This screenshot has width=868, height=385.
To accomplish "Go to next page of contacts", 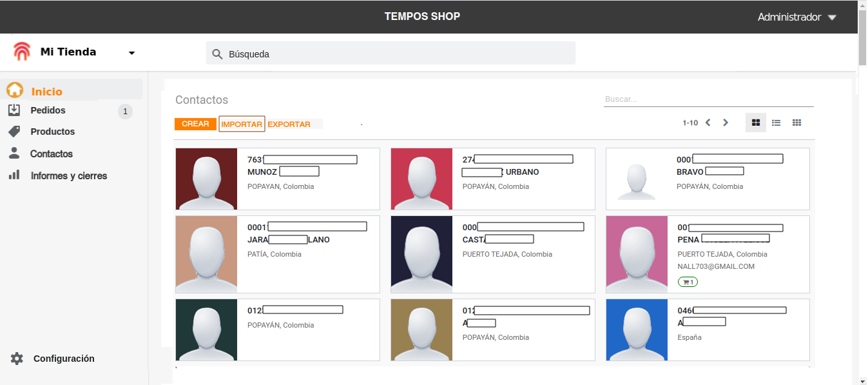I will 726,123.
